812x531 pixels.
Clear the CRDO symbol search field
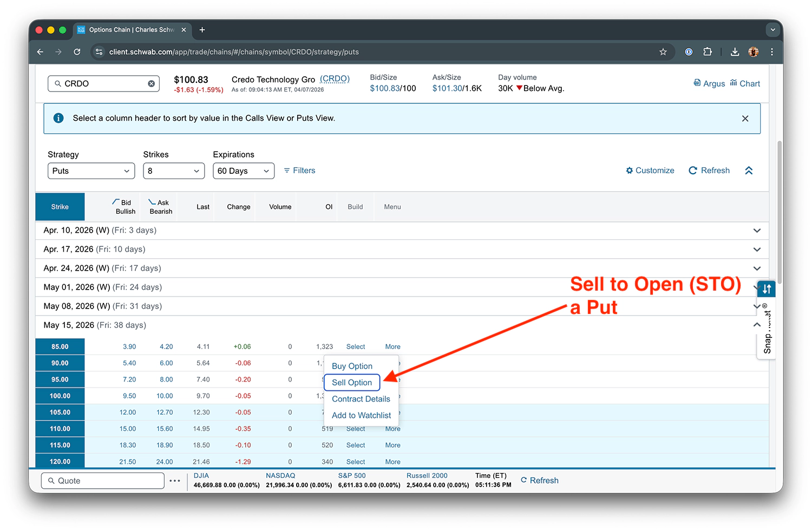(x=152, y=83)
